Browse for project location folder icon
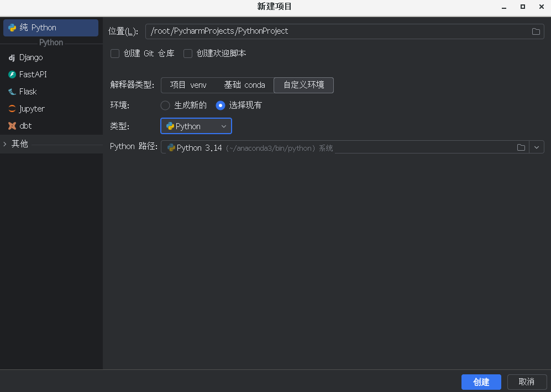The image size is (551, 392). pos(536,31)
